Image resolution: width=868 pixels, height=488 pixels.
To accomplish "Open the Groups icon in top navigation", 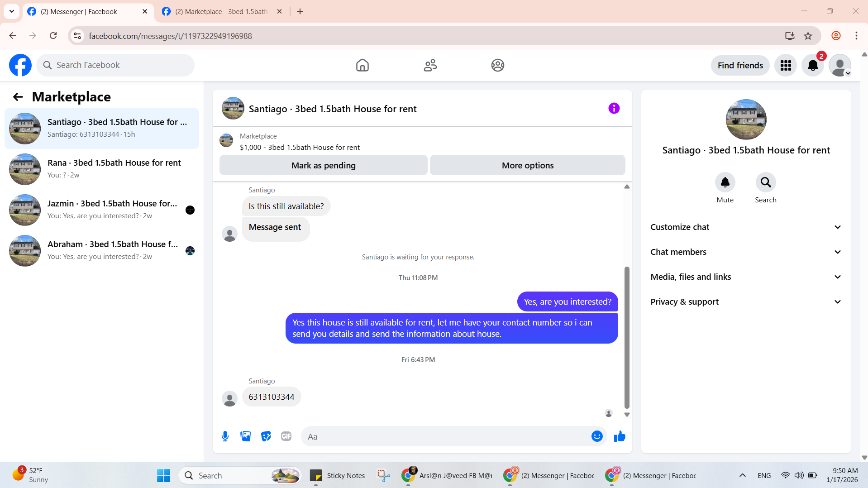I will tap(497, 65).
